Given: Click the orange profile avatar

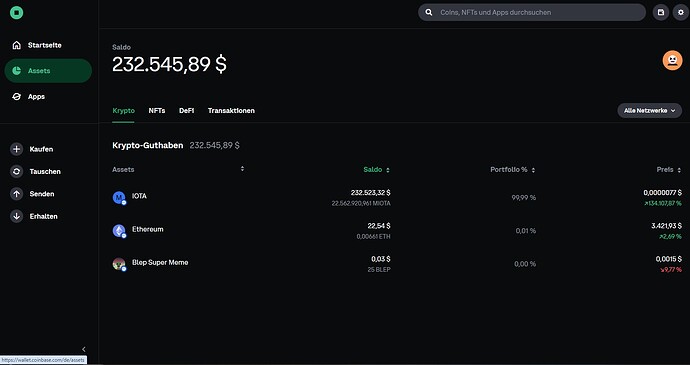Looking at the screenshot, I should point(672,60).
